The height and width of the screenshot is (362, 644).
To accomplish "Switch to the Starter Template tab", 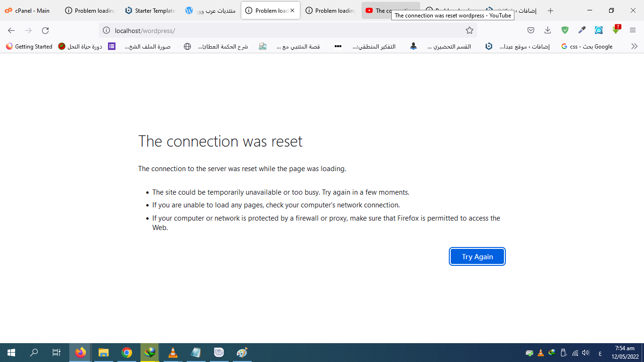I will point(150,10).
